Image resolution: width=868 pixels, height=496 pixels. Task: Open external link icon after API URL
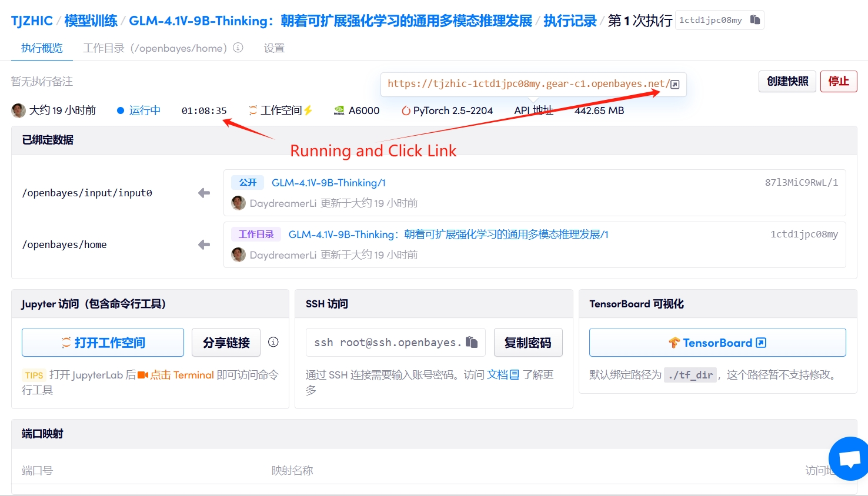point(675,84)
